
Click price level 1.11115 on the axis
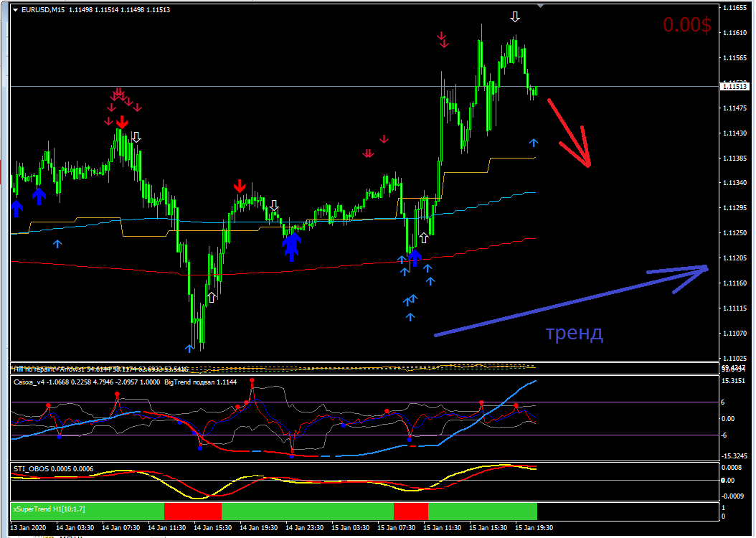[734, 308]
